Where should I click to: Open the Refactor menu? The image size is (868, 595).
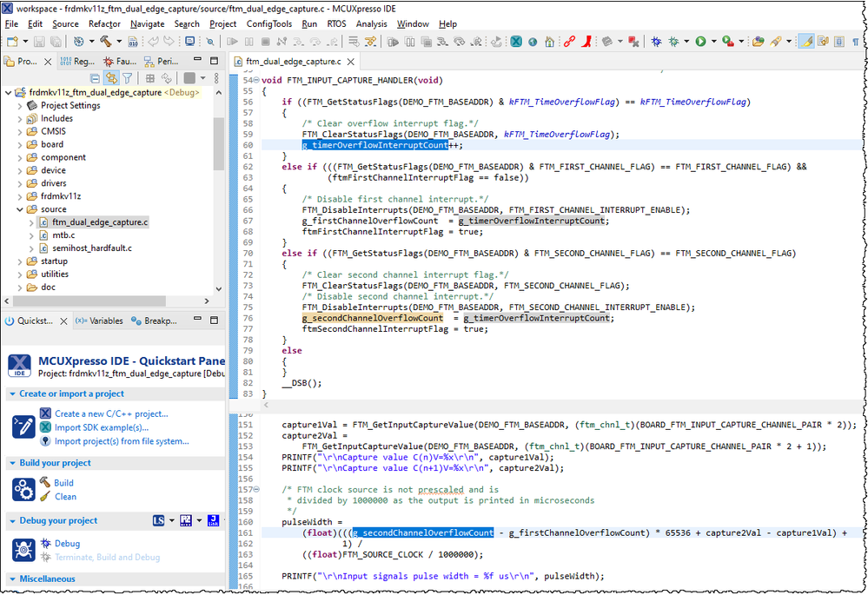(104, 23)
